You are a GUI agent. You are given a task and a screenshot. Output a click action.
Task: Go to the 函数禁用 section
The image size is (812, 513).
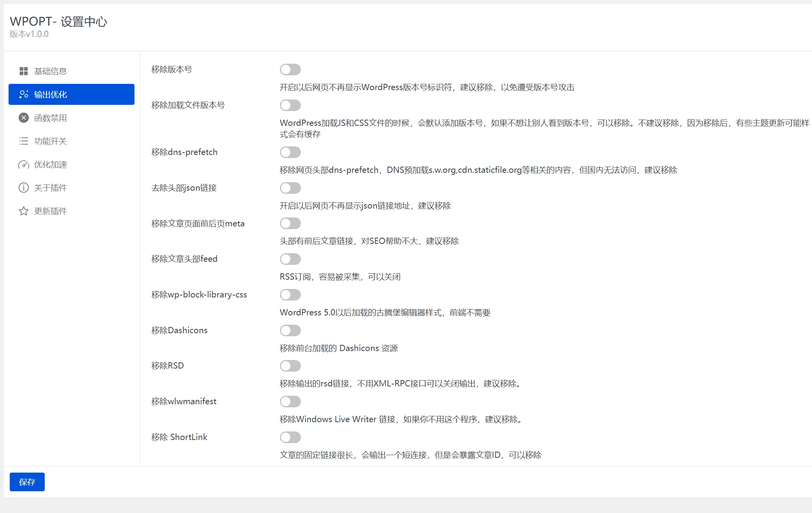[x=72, y=118]
